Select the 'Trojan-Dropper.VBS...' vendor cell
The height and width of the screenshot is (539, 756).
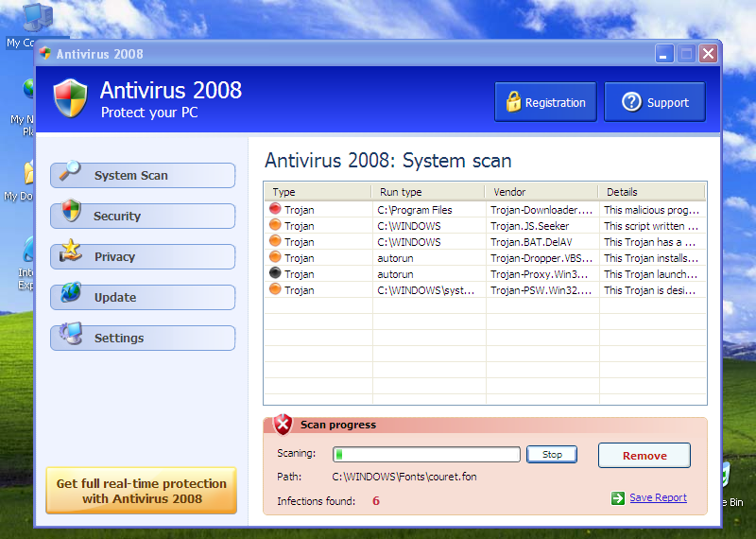[541, 258]
